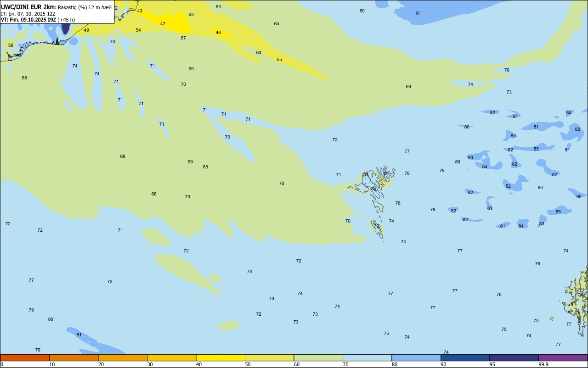Click the dark navy humidity patch near the Iceland coast

tap(66, 28)
